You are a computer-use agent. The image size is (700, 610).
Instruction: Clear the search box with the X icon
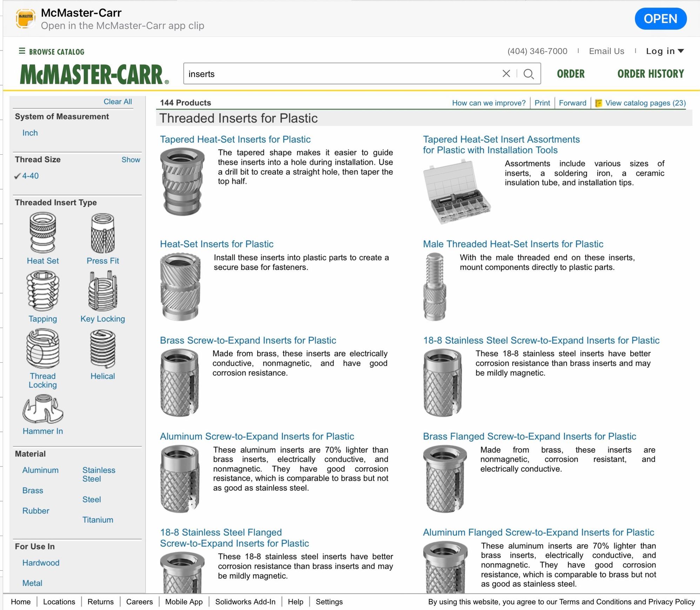506,74
